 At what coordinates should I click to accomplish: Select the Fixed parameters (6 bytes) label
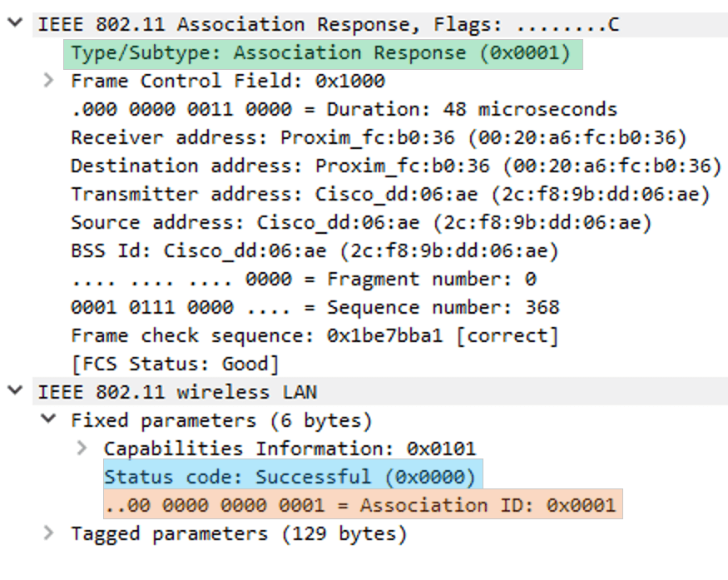click(x=221, y=420)
